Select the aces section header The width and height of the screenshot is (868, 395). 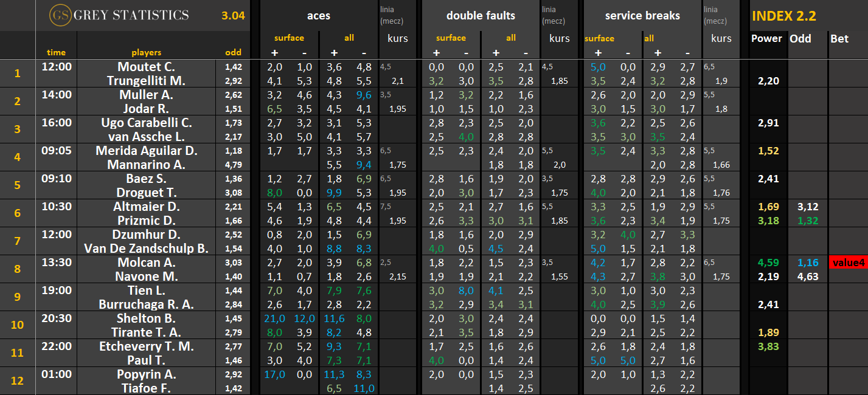(x=318, y=16)
